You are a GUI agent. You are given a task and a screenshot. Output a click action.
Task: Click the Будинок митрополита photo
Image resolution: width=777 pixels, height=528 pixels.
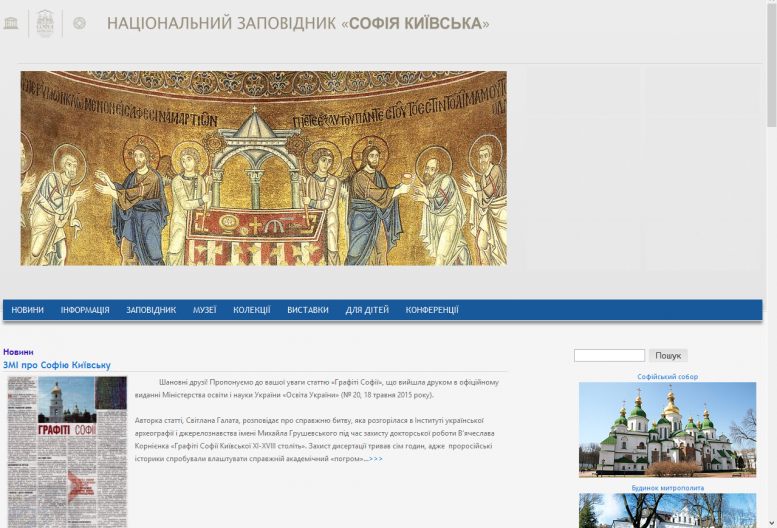[667, 511]
